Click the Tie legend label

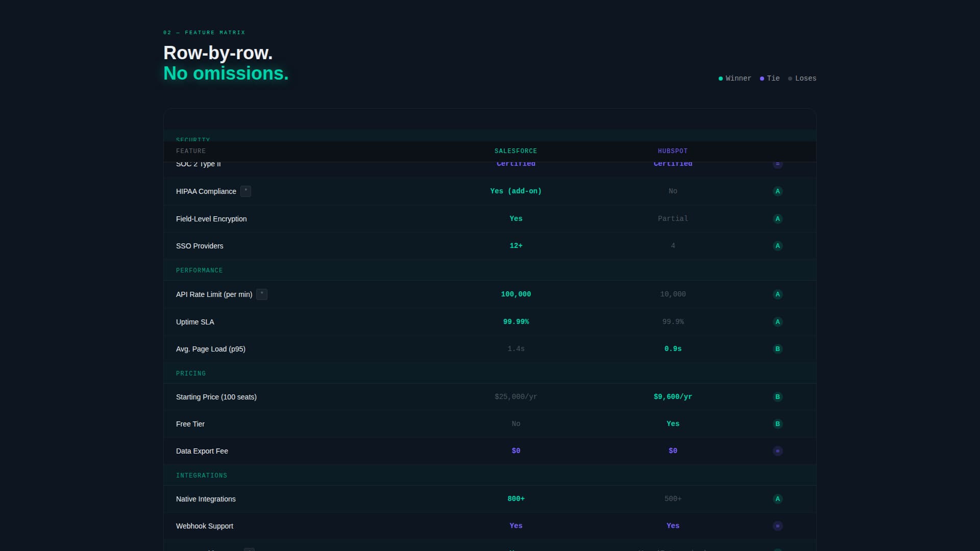(773, 79)
